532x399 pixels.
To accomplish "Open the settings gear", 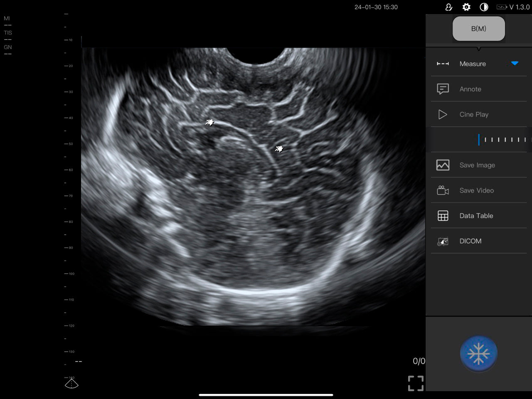I will point(466,7).
